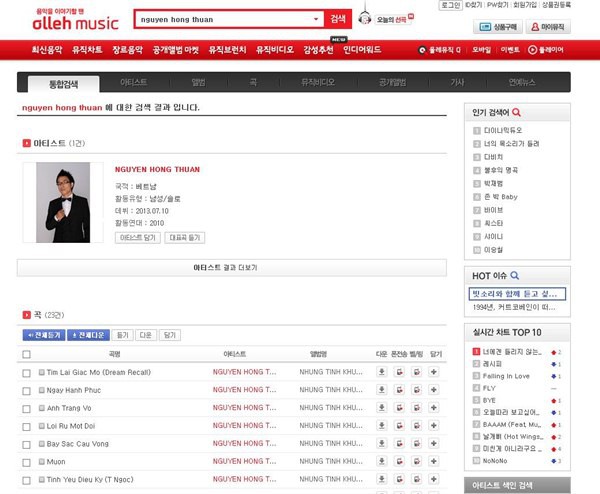Add Muon with the plus icon
The height and width of the screenshot is (494, 600).
pyautogui.click(x=434, y=461)
